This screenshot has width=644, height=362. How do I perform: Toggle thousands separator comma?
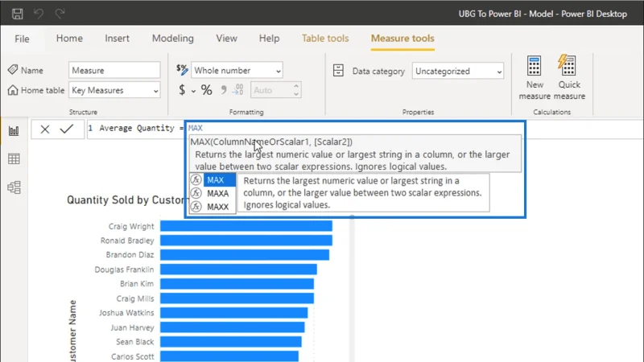tap(224, 90)
